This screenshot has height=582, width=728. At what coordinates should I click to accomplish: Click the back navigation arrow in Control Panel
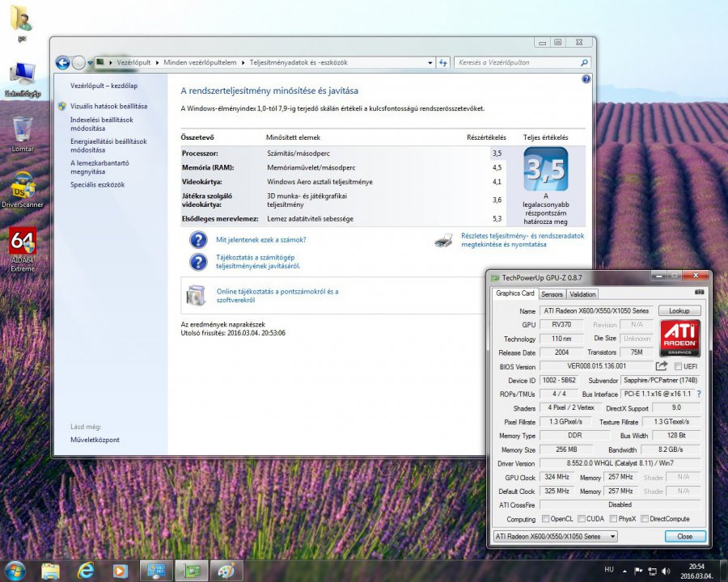pyautogui.click(x=63, y=62)
